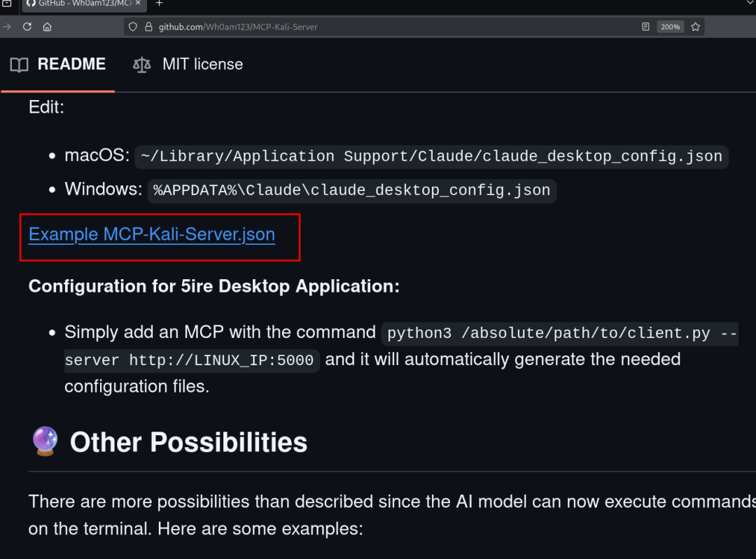Click the Windows %APPDATA% config path
Viewport: 756px width, 559px height.
(352, 191)
